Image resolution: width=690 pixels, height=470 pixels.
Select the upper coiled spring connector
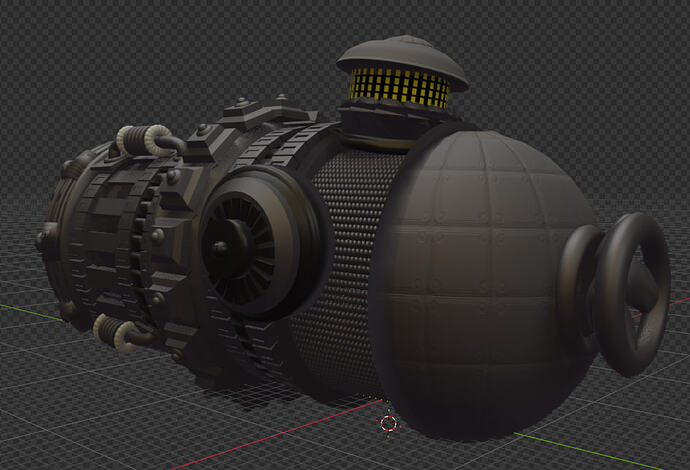pos(144,140)
